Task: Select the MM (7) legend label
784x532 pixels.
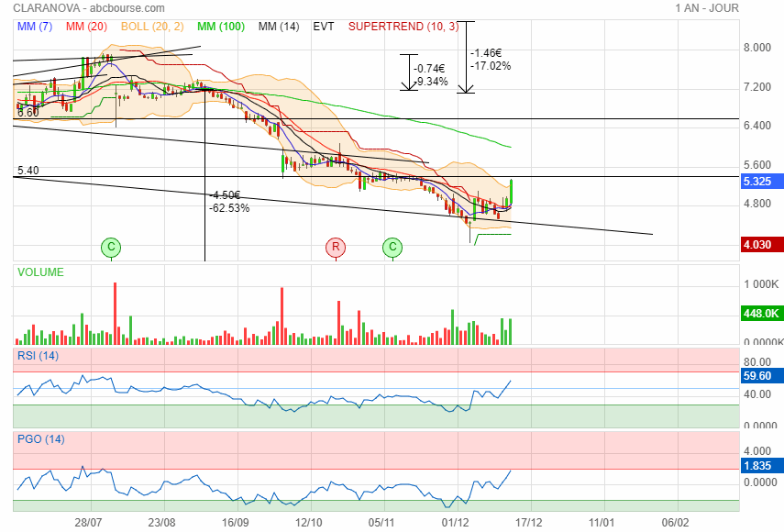Action: [x=35, y=27]
